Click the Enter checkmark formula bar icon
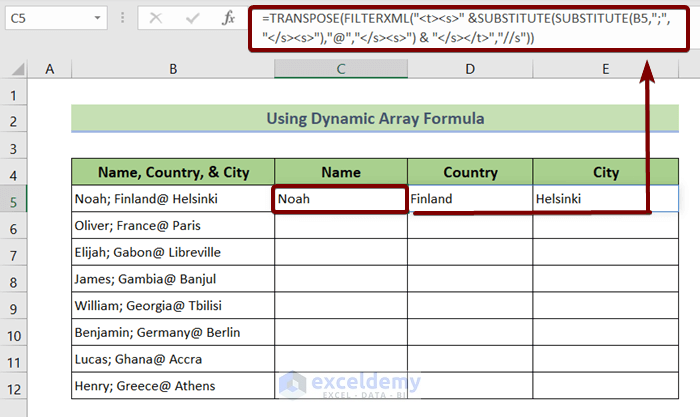The width and height of the screenshot is (700, 417). 192,18
